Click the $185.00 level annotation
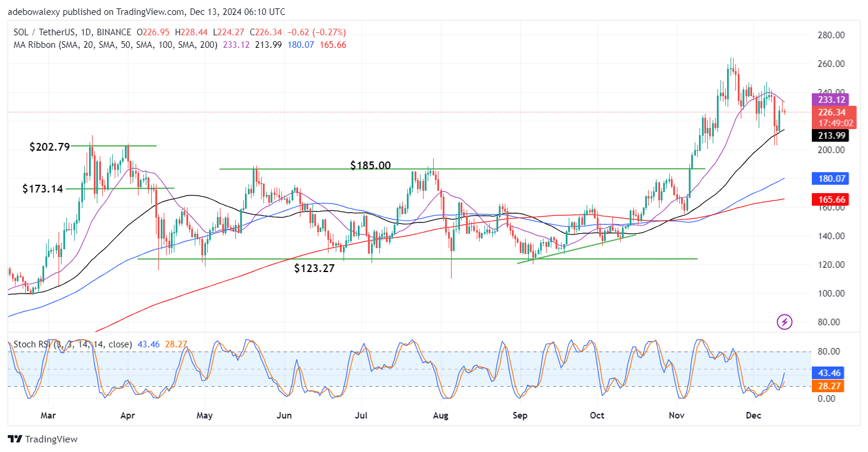 370,165
